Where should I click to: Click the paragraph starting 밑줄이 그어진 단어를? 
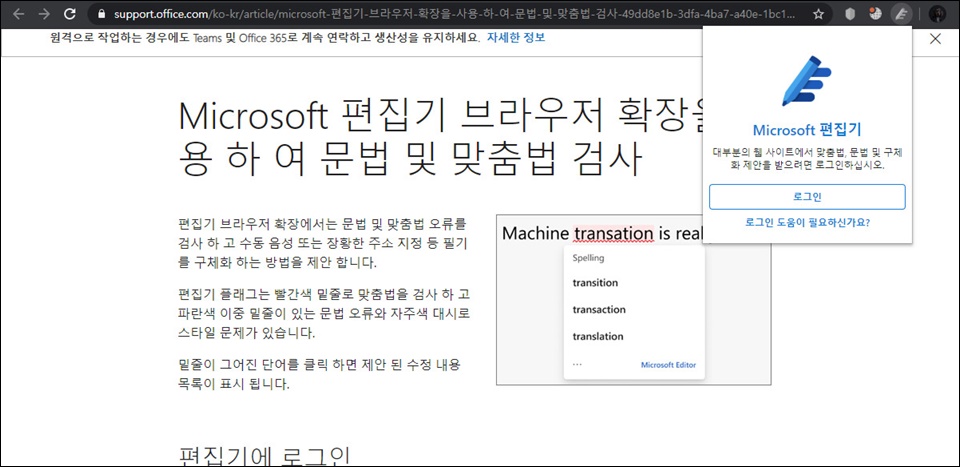320,375
